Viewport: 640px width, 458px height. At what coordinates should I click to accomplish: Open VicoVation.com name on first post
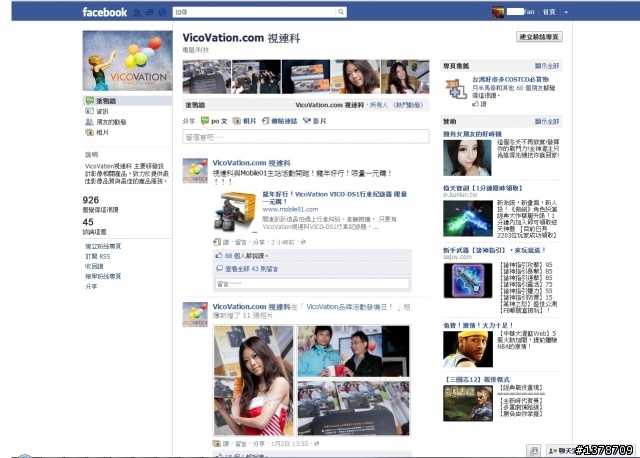[251, 163]
